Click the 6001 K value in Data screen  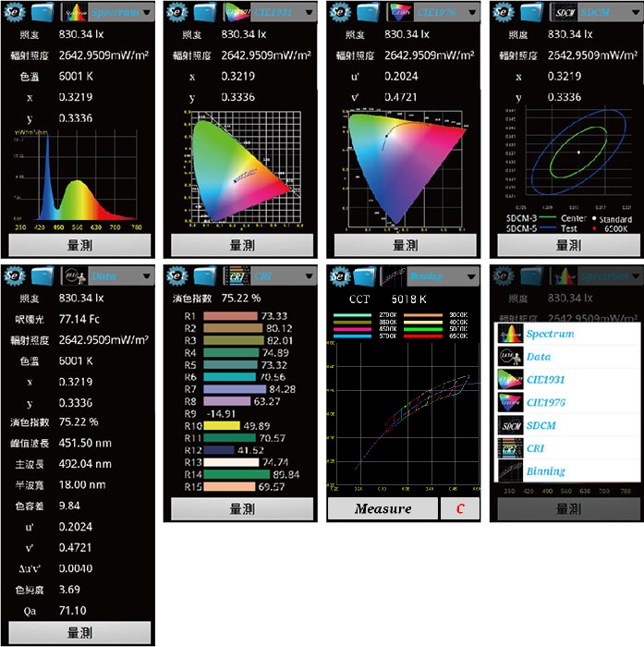(x=76, y=361)
